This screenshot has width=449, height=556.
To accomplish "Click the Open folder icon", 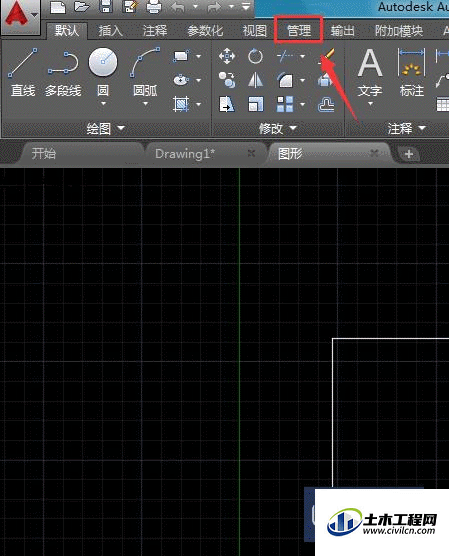I will tap(82, 6).
